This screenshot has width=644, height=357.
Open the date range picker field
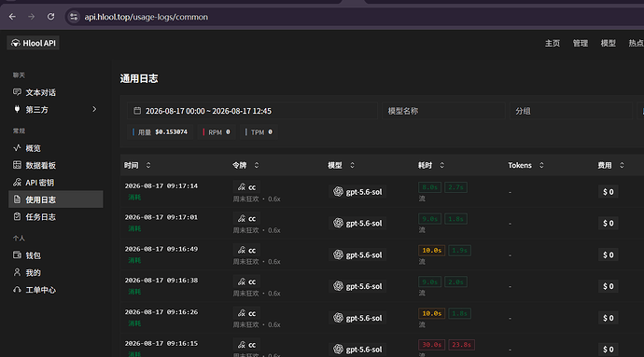[252, 111]
